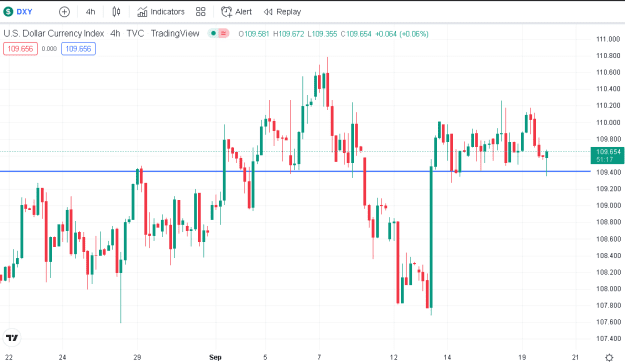Open the candlestick chart style selector
The height and width of the screenshot is (363, 625).
pos(116,12)
